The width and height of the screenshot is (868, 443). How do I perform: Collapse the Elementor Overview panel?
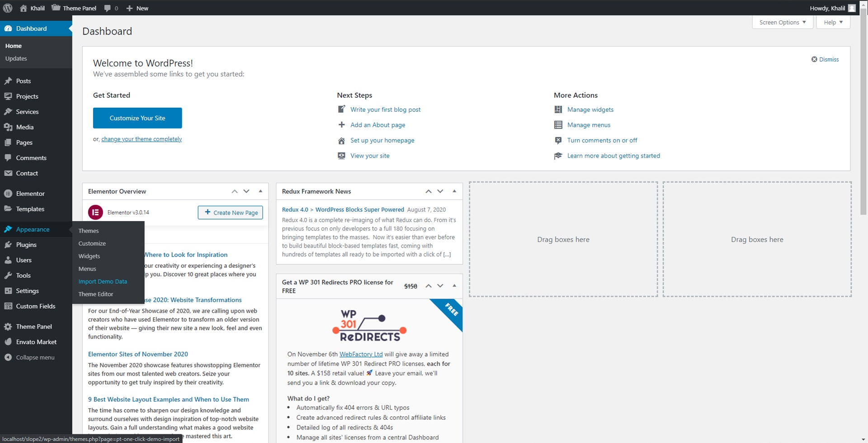click(260, 191)
